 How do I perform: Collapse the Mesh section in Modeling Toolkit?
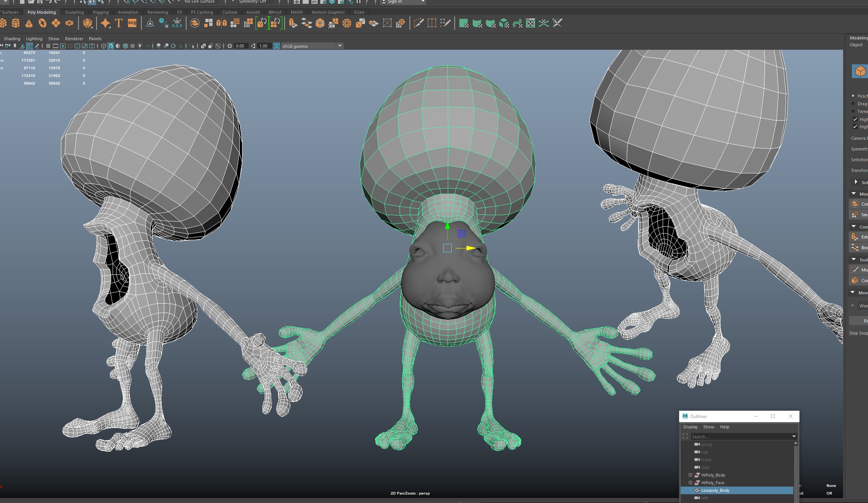[854, 194]
